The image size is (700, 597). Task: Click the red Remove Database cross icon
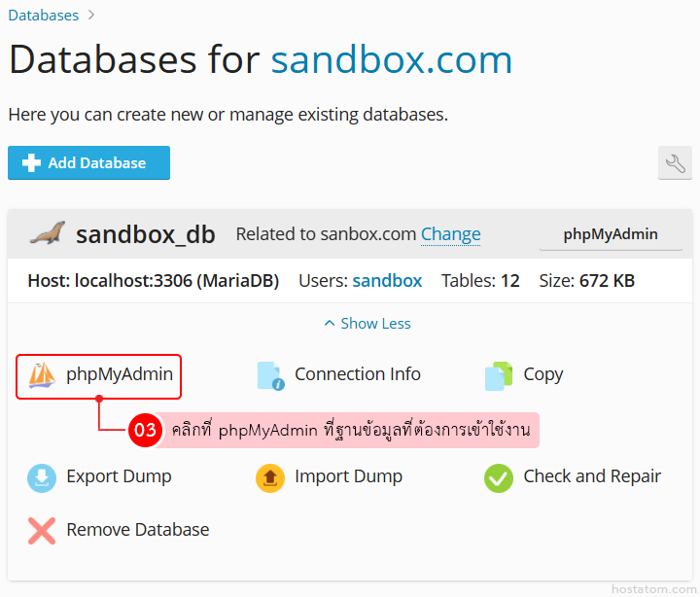[42, 530]
